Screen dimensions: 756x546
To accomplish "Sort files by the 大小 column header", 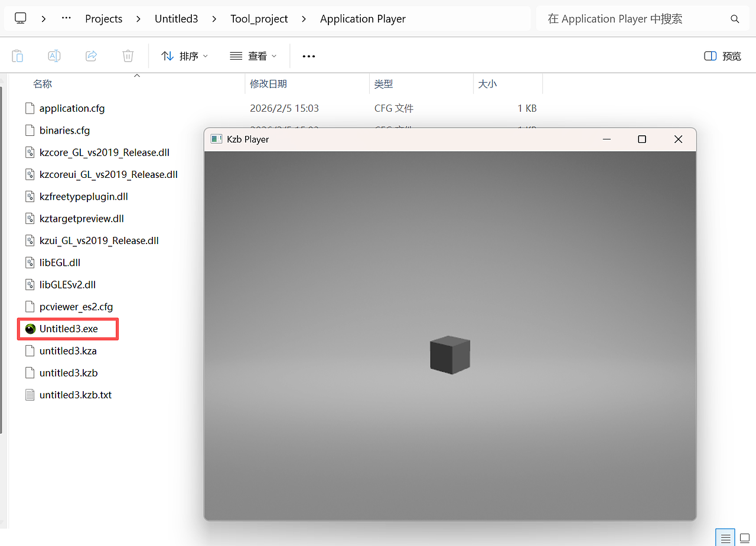I will click(487, 84).
